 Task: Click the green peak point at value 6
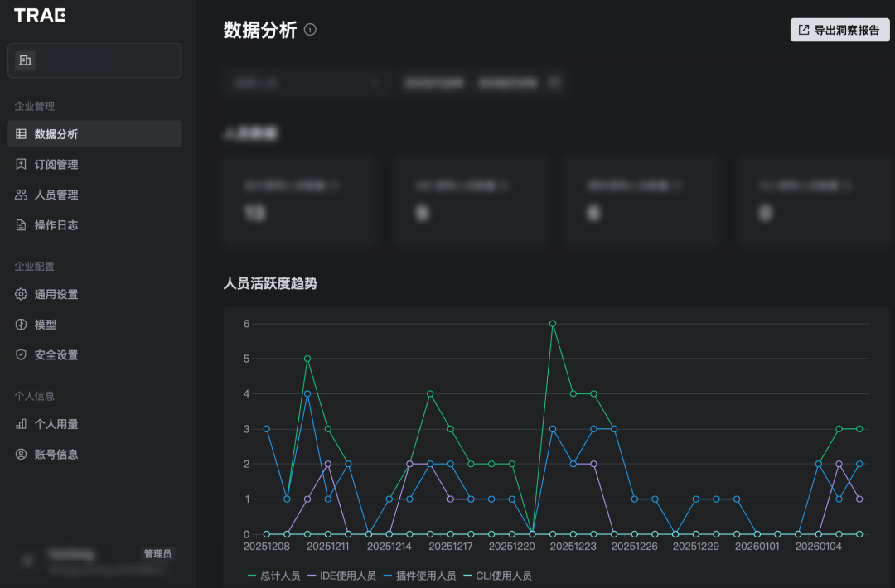(x=553, y=323)
